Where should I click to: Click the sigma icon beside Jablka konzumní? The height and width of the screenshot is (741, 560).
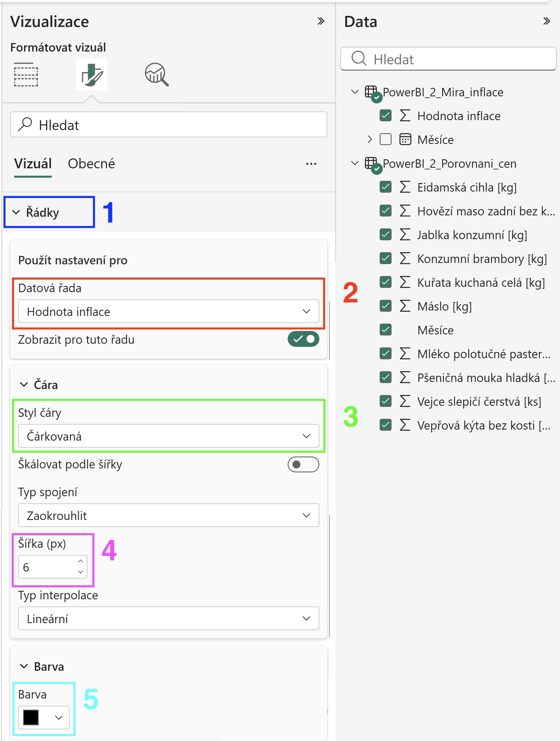click(405, 235)
